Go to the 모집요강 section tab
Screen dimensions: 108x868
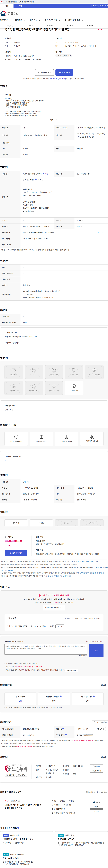(10, 26)
